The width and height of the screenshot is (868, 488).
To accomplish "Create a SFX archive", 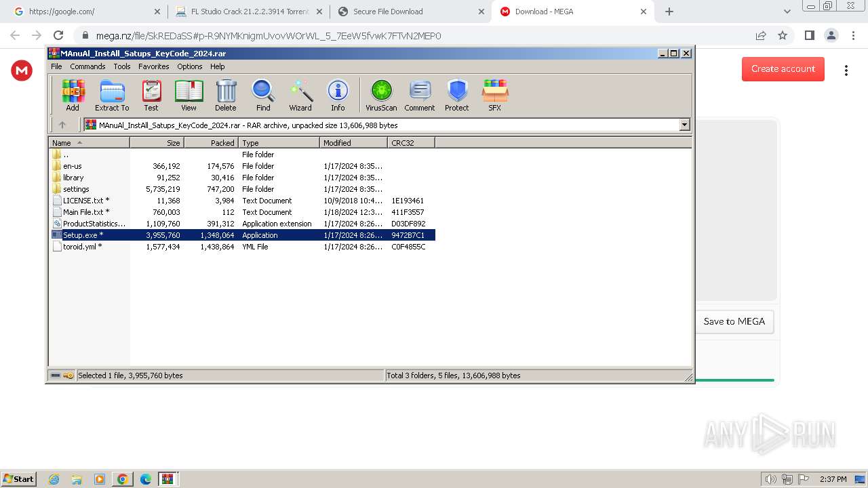I will point(495,95).
